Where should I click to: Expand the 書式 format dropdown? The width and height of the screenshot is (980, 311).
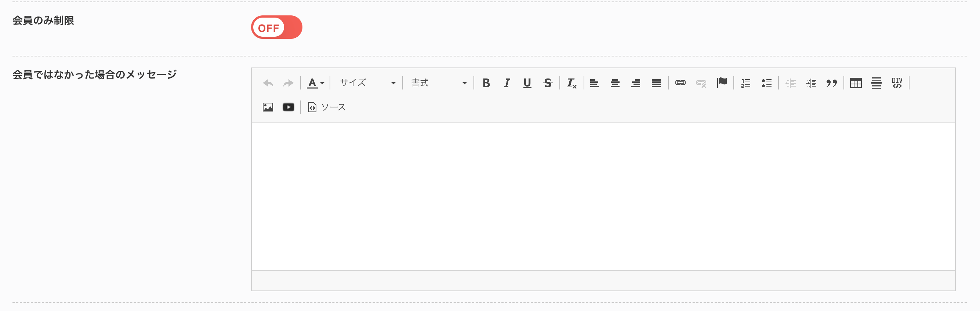click(x=439, y=83)
